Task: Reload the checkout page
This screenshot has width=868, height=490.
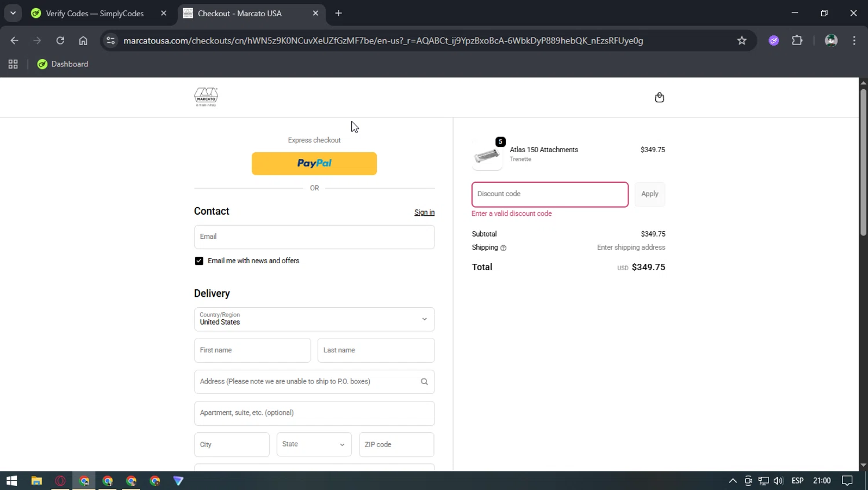Action: 60,40
